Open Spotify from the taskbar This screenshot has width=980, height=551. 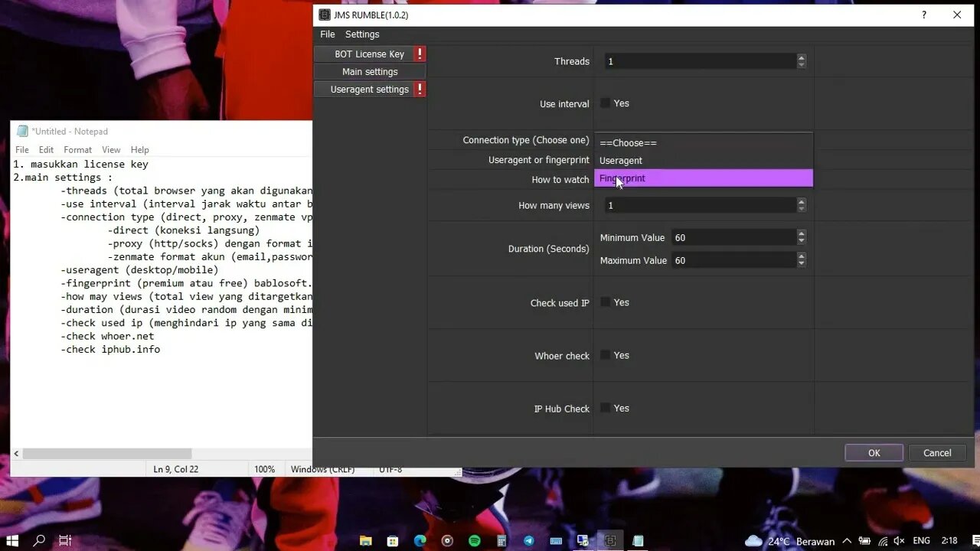coord(475,540)
